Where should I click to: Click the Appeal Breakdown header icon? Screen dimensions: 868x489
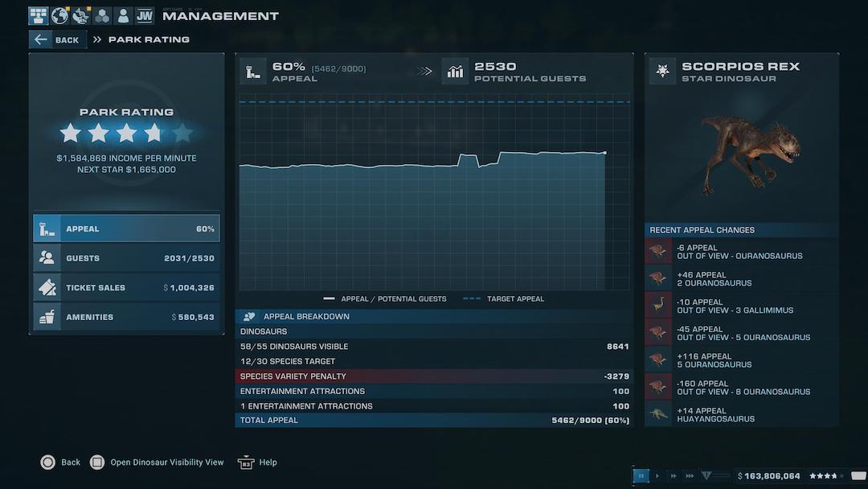pyautogui.click(x=249, y=316)
